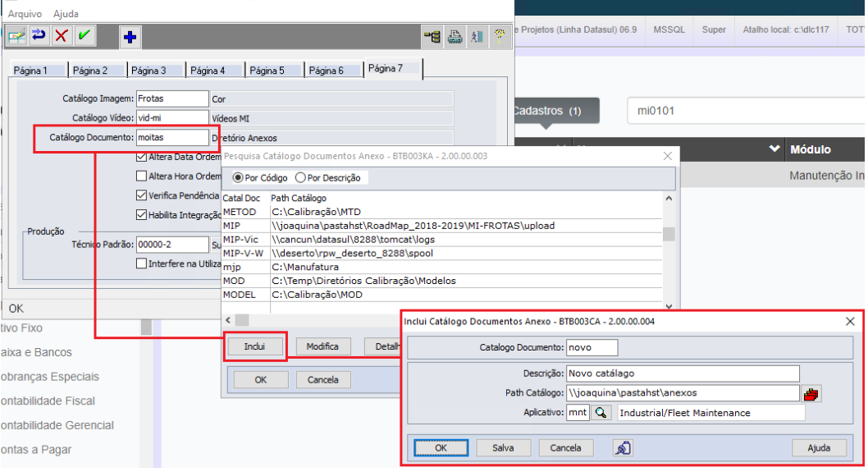Click the Catálogo Imagem input field
868x472 pixels.
172,99
